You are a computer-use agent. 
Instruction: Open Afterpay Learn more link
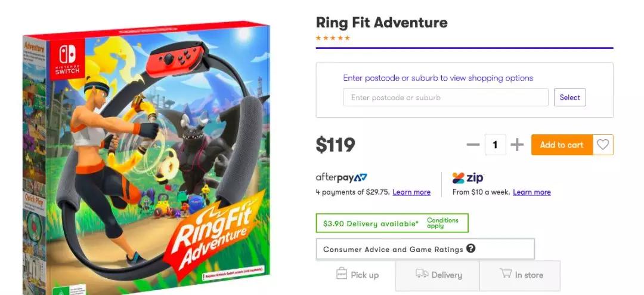pos(411,192)
